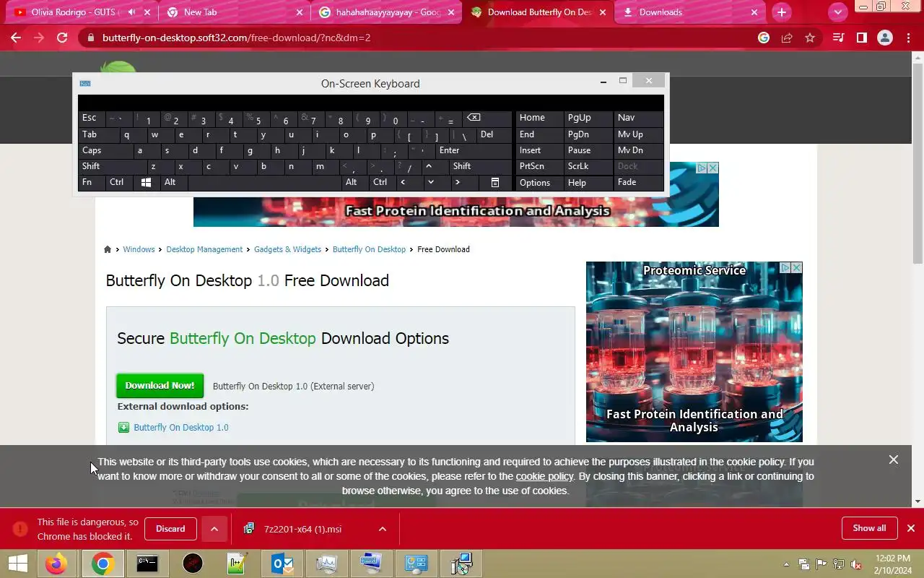Open the Butterfly On Desktop 1.0 external link
924x578 pixels.
point(181,428)
